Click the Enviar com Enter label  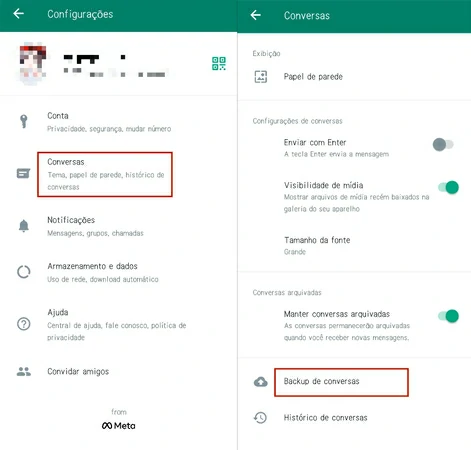click(x=315, y=142)
